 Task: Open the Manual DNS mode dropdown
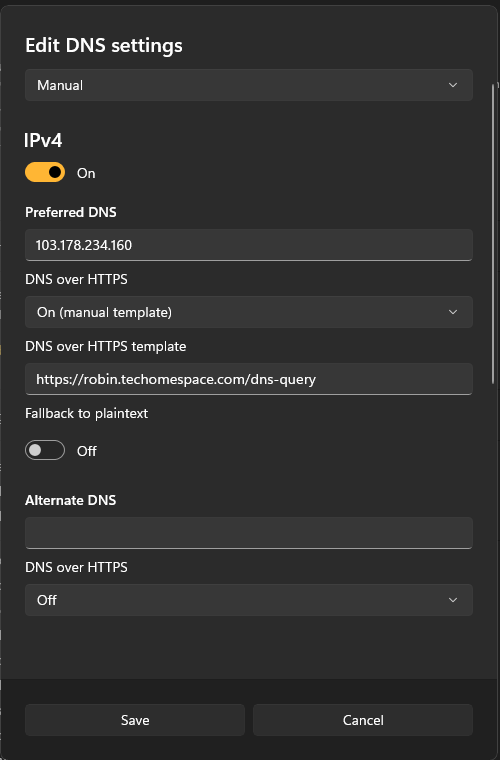click(249, 85)
